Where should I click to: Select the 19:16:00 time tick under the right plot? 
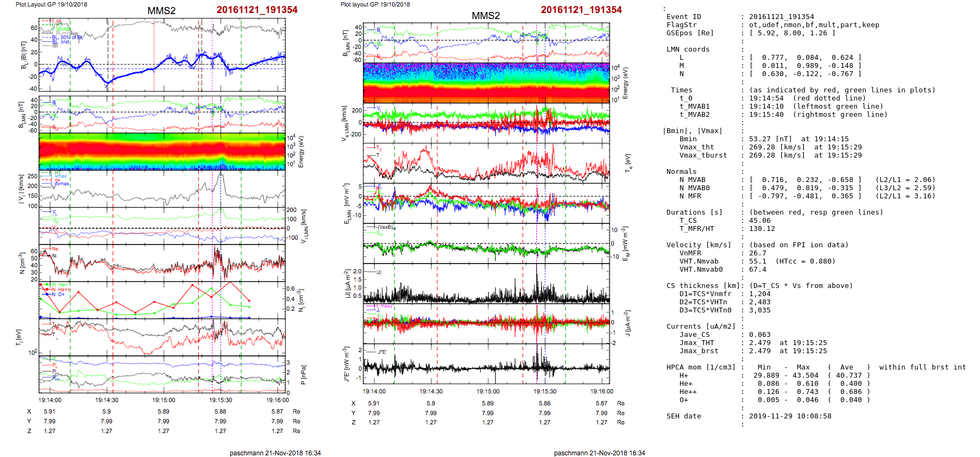pos(601,391)
